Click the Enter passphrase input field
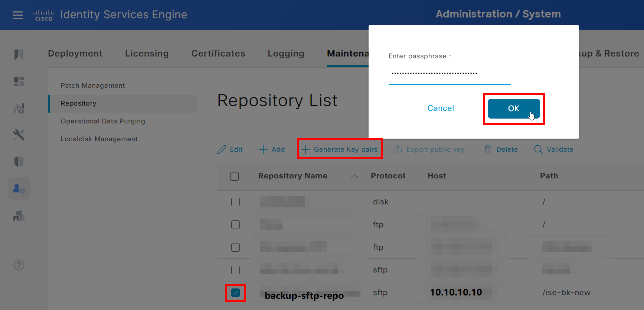Screen dimensions: 644x310 (450, 74)
